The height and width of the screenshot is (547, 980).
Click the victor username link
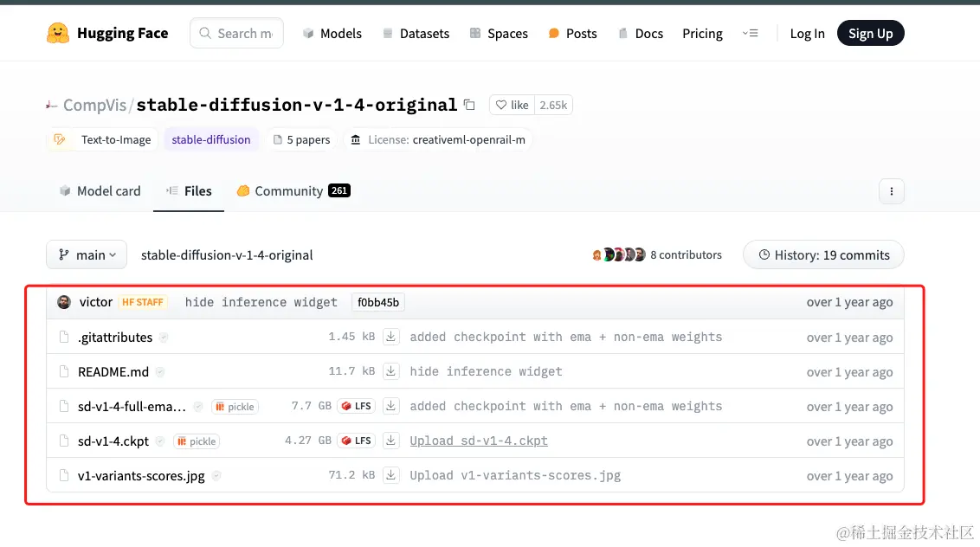[95, 302]
